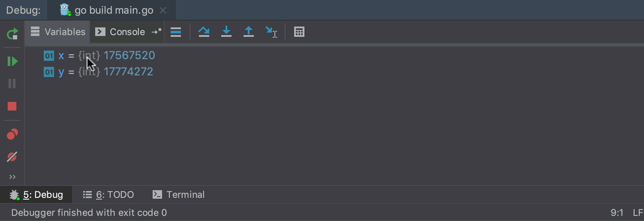Click value 17774272 of y
Image resolution: width=644 pixels, height=221 pixels.
click(128, 72)
